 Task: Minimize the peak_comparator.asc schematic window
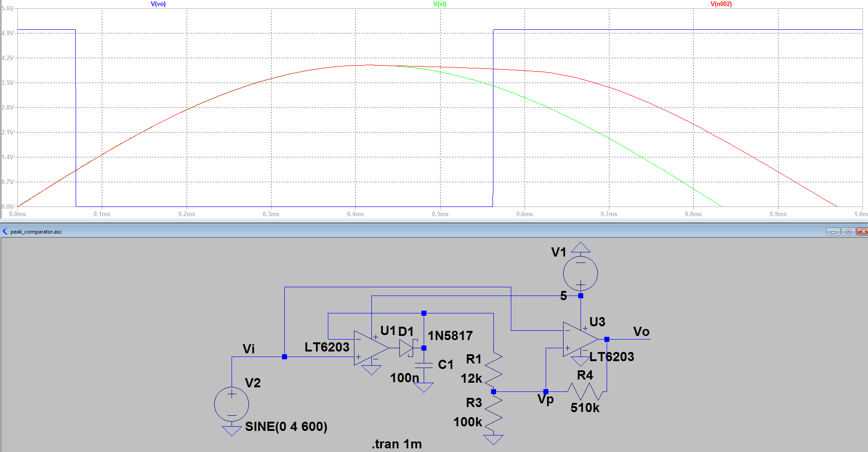833,232
